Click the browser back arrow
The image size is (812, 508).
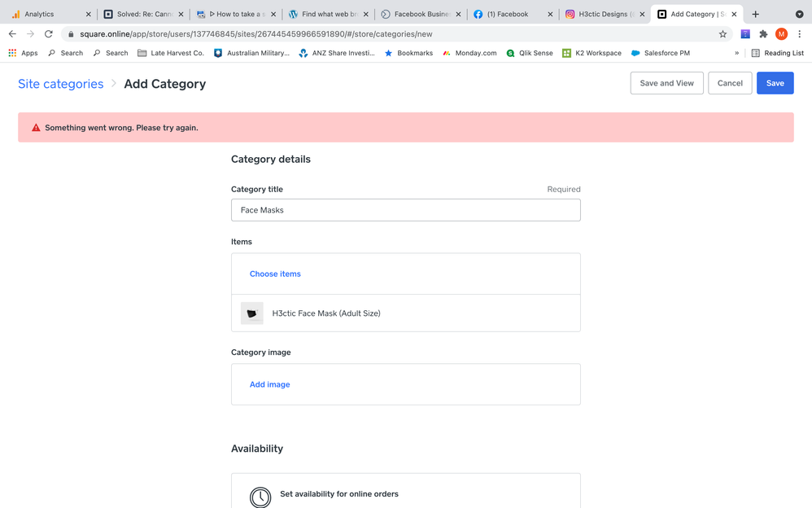point(12,34)
